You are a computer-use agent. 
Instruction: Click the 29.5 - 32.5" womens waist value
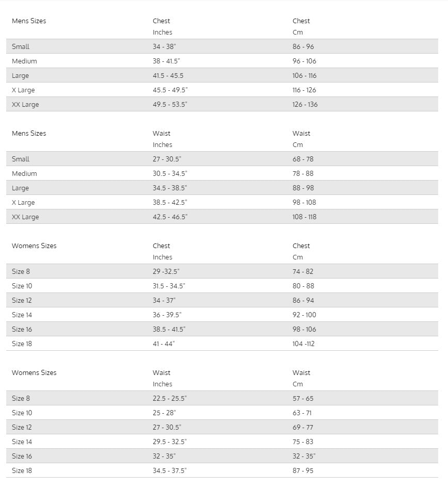click(x=170, y=442)
